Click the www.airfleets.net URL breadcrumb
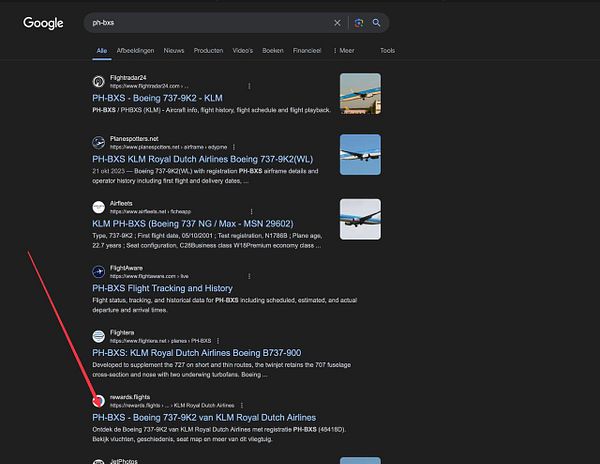The height and width of the screenshot is (464, 600). click(150, 212)
